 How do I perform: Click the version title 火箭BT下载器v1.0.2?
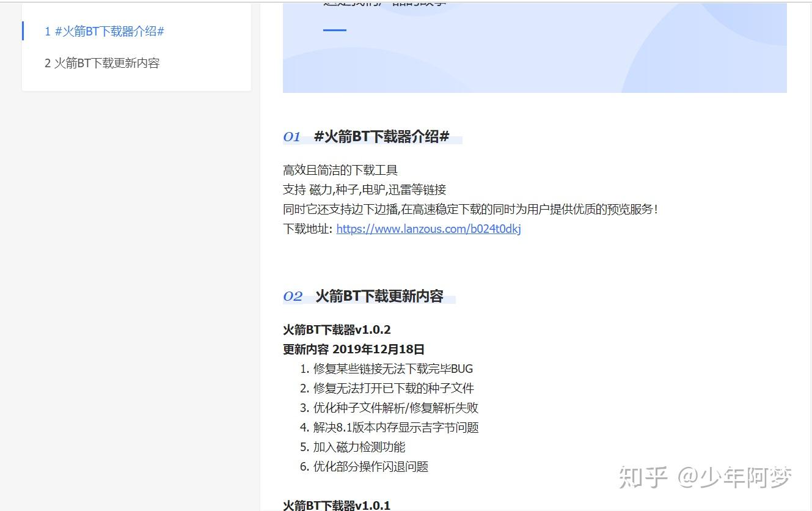(337, 329)
